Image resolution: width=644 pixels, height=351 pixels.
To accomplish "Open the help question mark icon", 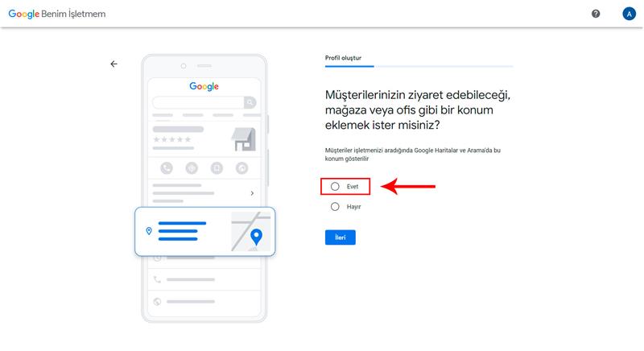I will [x=596, y=14].
